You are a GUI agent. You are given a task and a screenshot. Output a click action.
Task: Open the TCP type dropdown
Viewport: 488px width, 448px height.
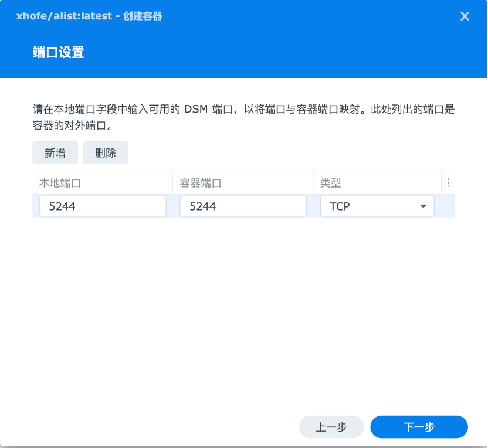tap(377, 206)
